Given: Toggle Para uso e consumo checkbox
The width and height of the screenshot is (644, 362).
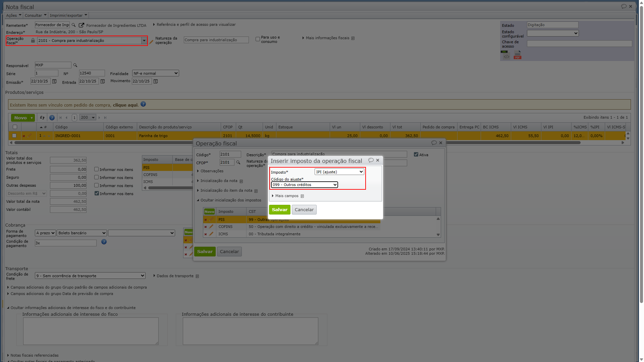Looking at the screenshot, I should [x=258, y=39].
